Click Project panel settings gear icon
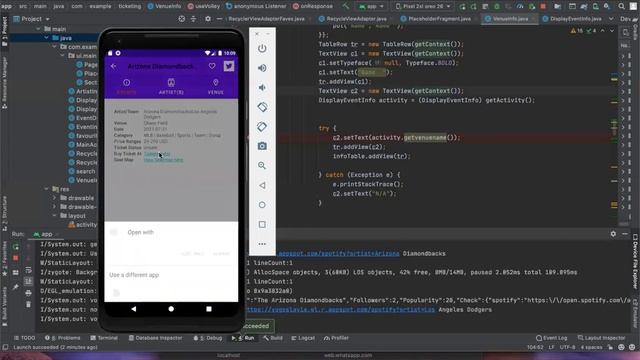Screen dimensions: 640x360 [x=208, y=19]
